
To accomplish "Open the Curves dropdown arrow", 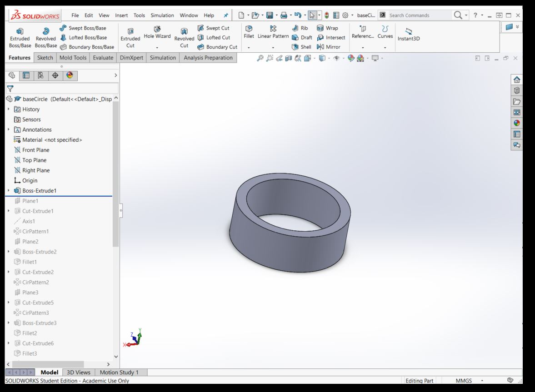I will click(385, 48).
